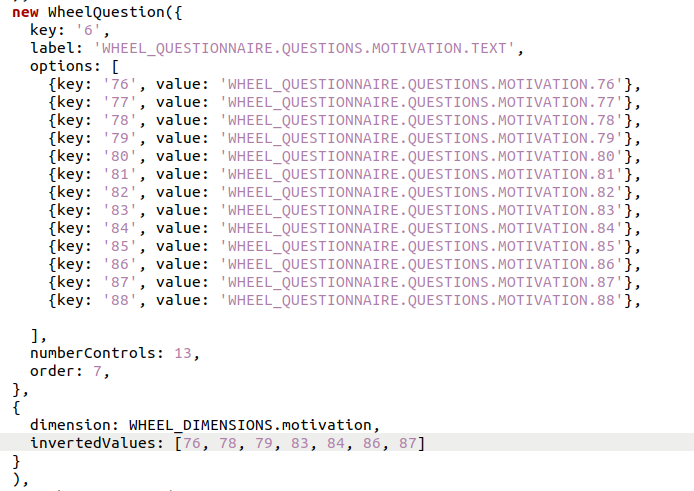
Task: Click the 'dimension' property name
Action: (70, 426)
